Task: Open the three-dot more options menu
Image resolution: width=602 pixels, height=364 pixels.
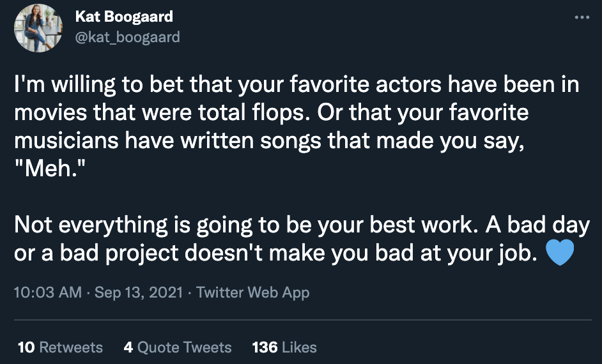Action: pyautogui.click(x=582, y=17)
